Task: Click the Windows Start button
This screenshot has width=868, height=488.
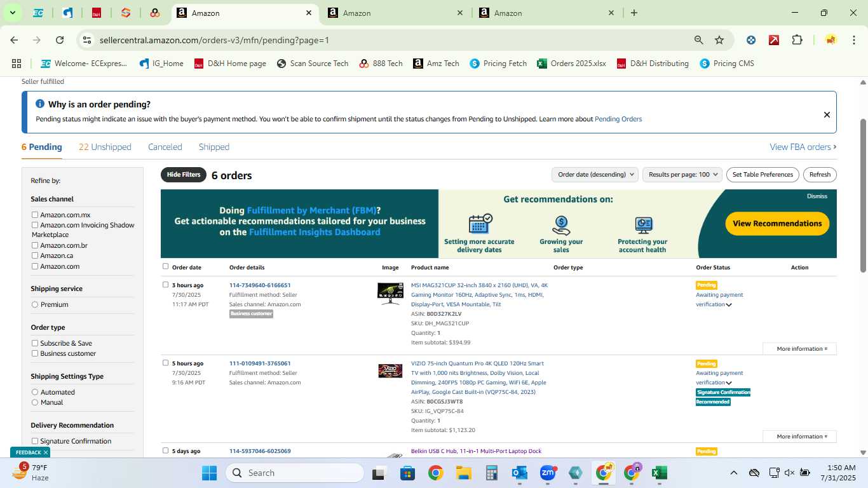Action: click(209, 473)
